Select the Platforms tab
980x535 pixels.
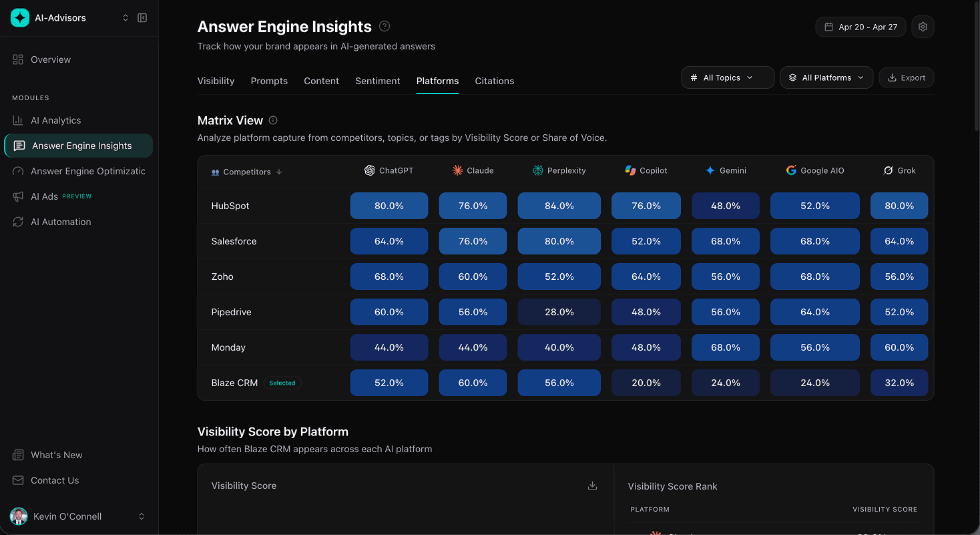tap(437, 81)
